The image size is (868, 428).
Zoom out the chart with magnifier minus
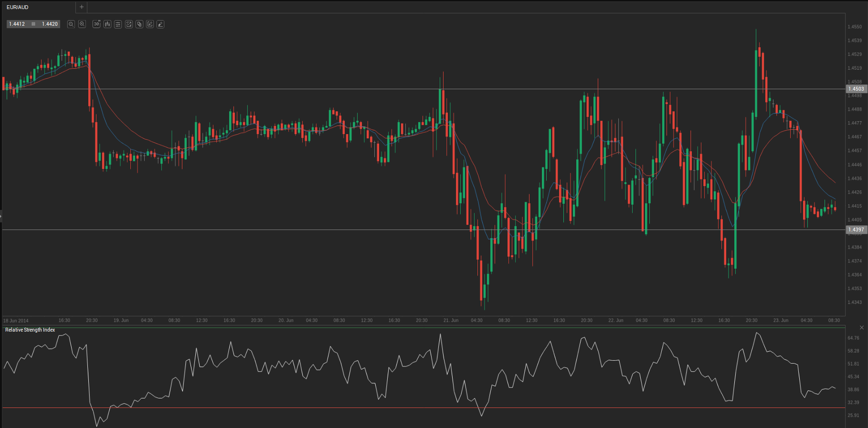pos(71,24)
